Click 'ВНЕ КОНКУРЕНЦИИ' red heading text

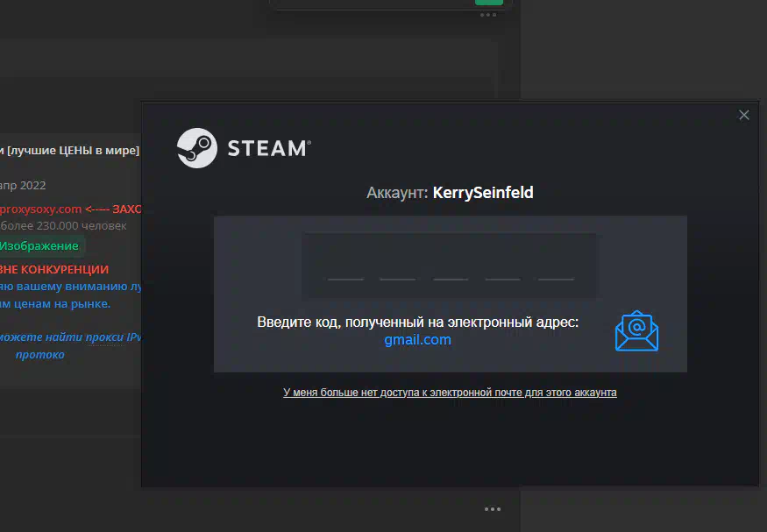click(54, 269)
